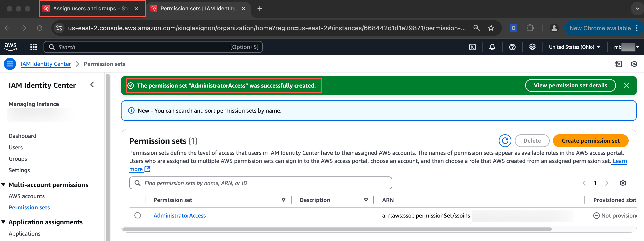Open the side tutorial panel icon

(x=619, y=64)
